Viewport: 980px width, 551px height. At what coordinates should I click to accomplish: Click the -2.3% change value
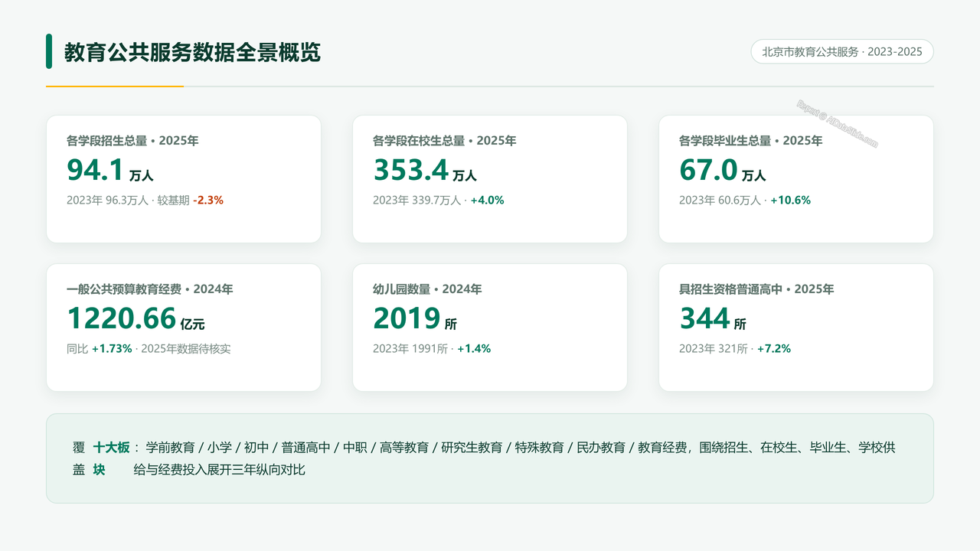point(208,200)
